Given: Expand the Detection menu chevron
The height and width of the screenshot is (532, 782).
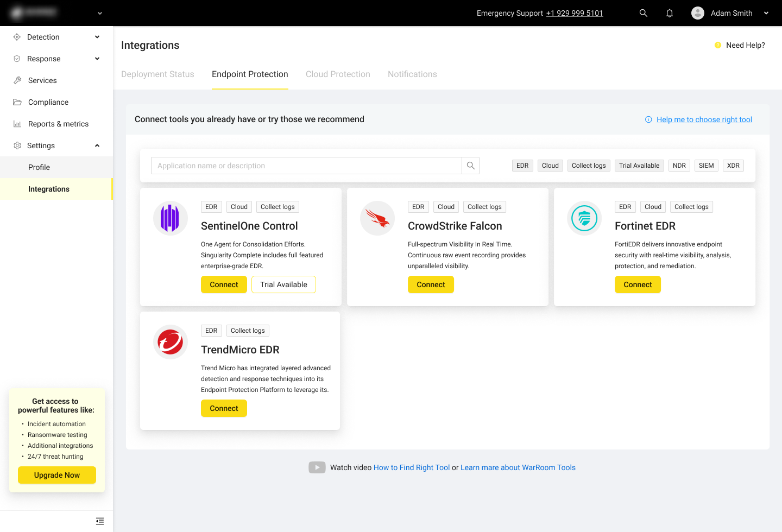Looking at the screenshot, I should point(97,37).
